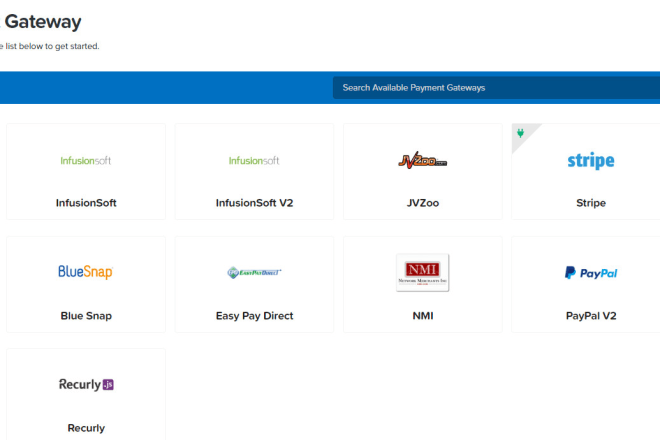Choose the JVZoo gateway label

(x=423, y=203)
